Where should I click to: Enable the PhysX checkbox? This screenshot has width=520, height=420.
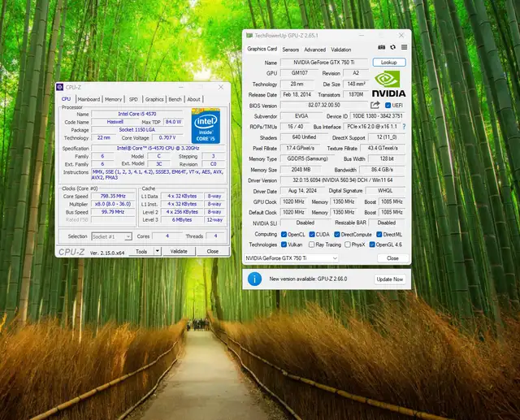tap(347, 245)
